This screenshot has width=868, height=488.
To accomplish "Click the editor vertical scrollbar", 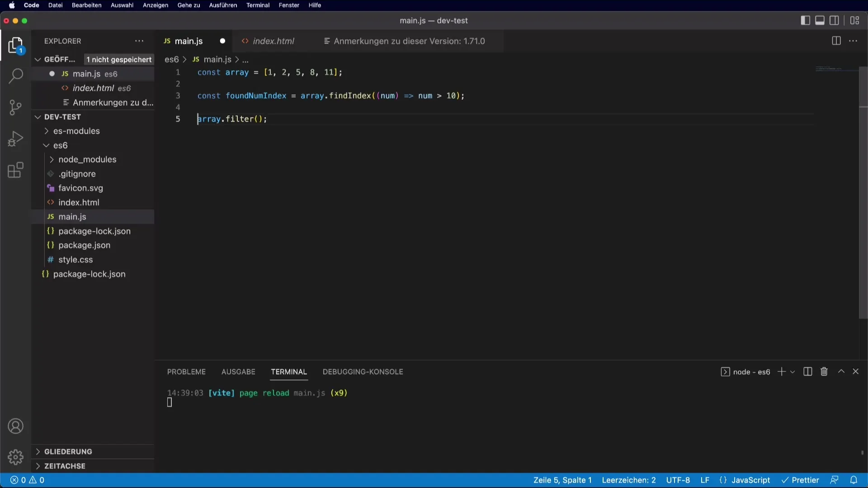I will (x=863, y=193).
